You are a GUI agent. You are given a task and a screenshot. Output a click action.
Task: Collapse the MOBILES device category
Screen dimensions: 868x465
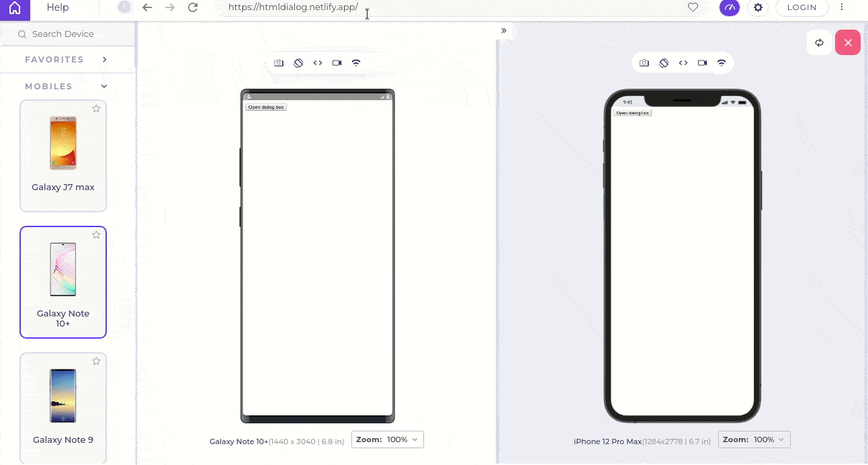pyautogui.click(x=103, y=86)
